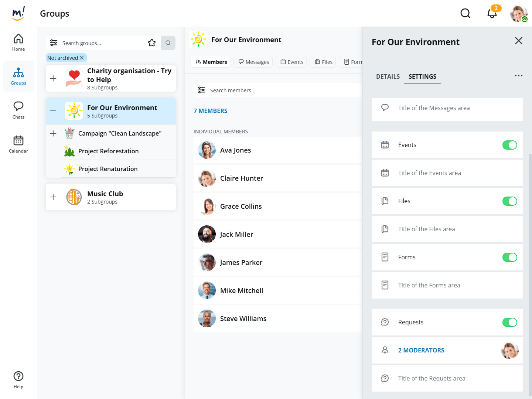Open the Messages tab
532x399 pixels.
(253, 62)
